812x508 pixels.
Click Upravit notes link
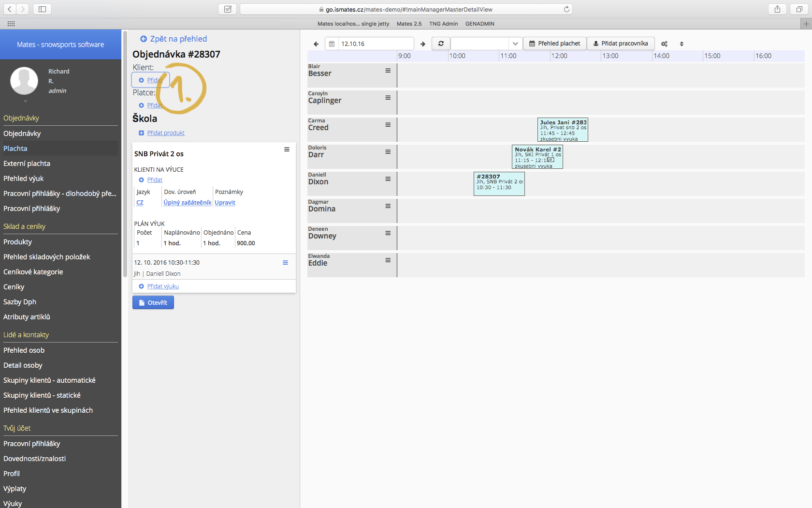point(225,203)
